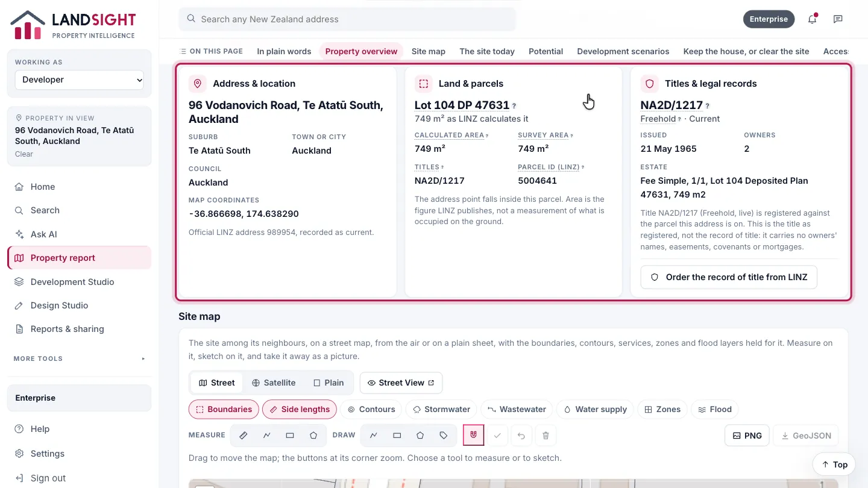Click the Enterprise plan badge
Viewport: 868px width, 488px height.
pyautogui.click(x=769, y=19)
